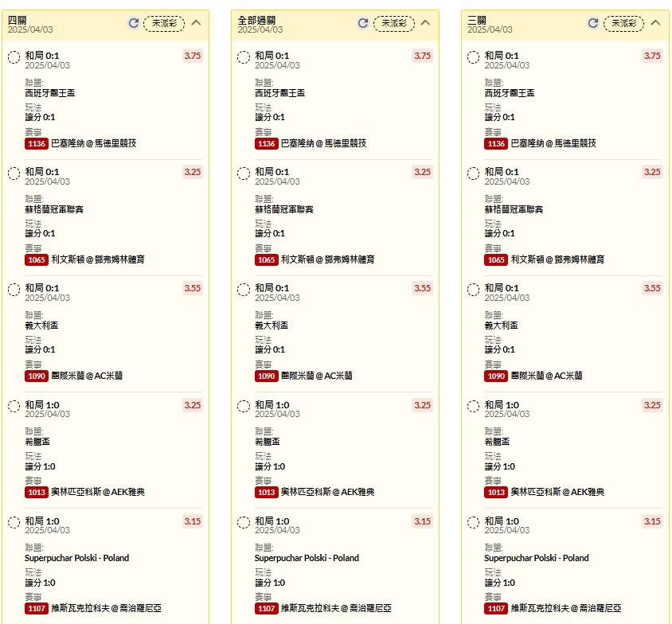Click match ID badge 1065 in the 四關 card

pos(37,259)
